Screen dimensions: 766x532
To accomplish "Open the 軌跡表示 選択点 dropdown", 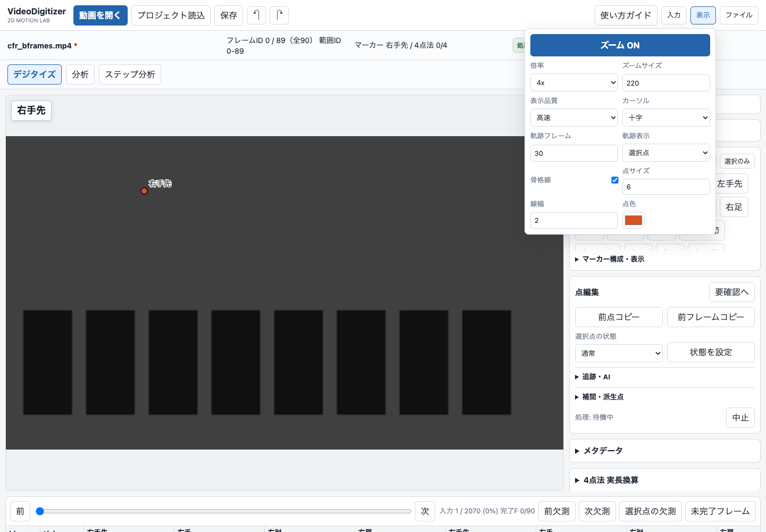I will pos(666,153).
